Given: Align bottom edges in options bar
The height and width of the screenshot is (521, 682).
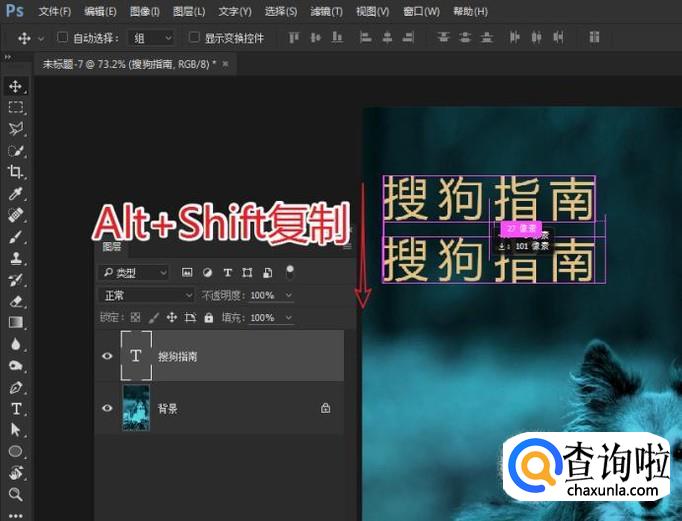Looking at the screenshot, I should [337, 38].
